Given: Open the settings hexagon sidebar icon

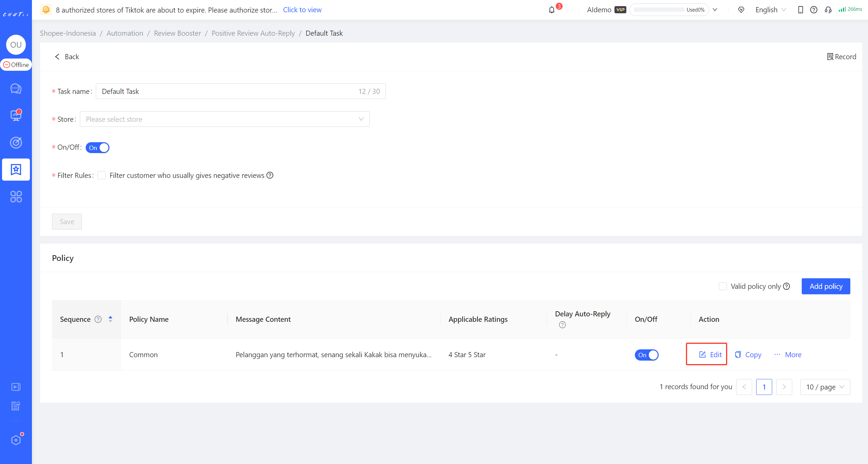Looking at the screenshot, I should coord(16,440).
